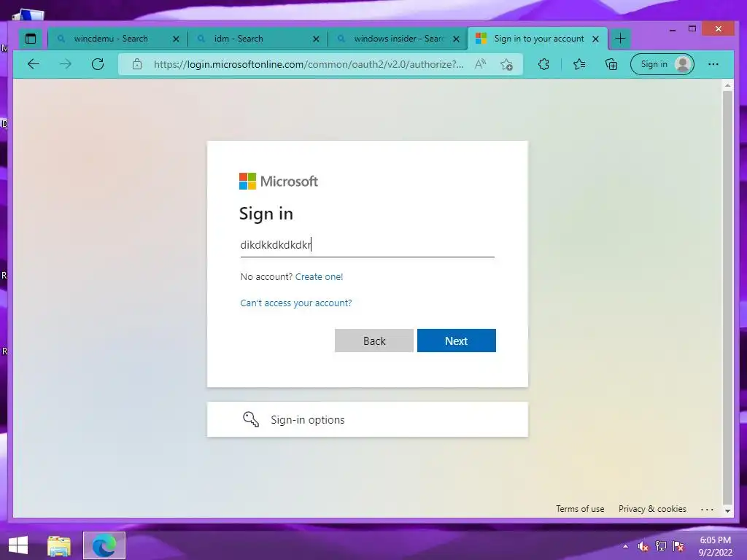
Task: Click the browser forward arrow
Action: click(66, 64)
